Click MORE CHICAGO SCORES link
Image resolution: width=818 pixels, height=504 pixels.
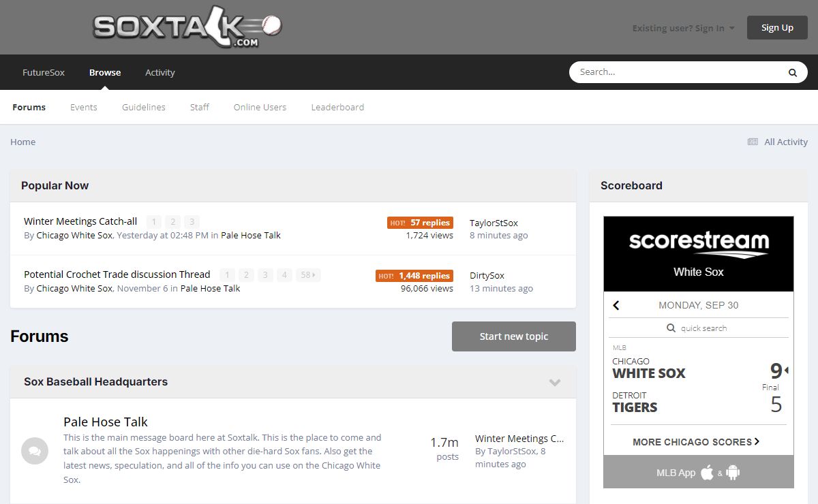coord(696,442)
